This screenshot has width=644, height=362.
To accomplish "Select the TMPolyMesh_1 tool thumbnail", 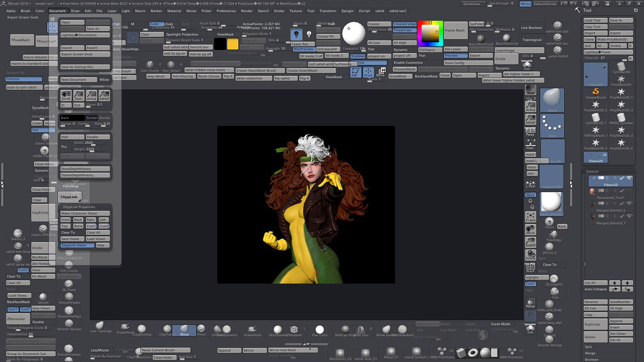I will 596,132.
